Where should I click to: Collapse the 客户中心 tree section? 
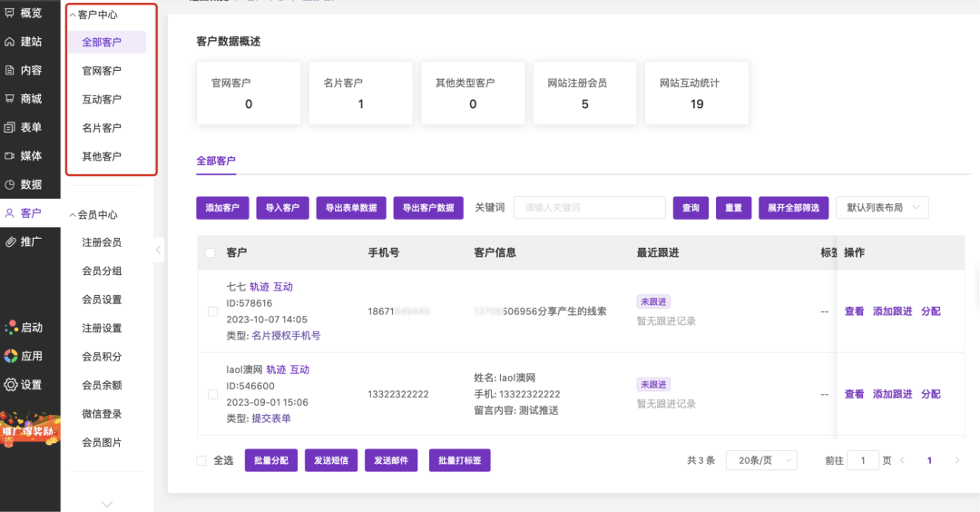73,15
